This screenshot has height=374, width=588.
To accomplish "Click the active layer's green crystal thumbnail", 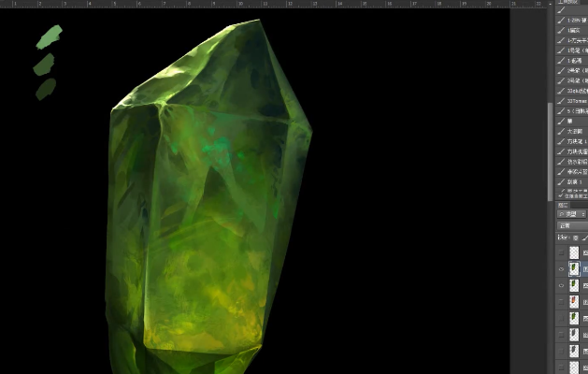I will (x=574, y=269).
